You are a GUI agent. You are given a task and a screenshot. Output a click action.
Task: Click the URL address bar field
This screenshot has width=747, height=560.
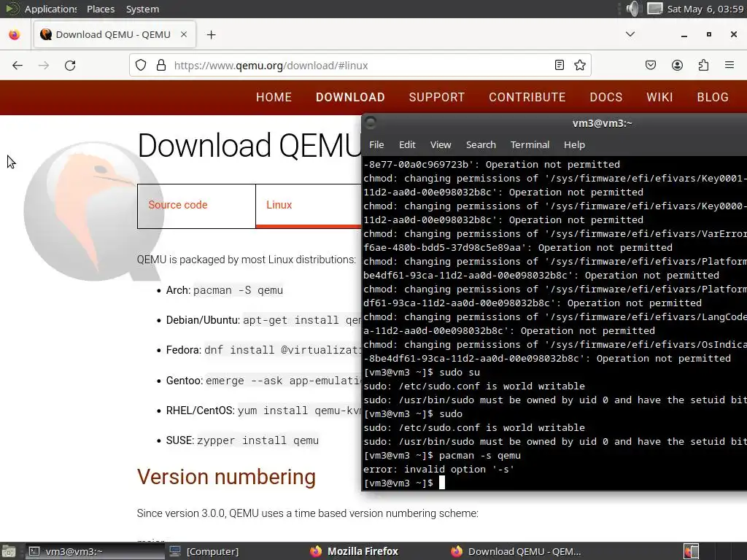(x=360, y=65)
